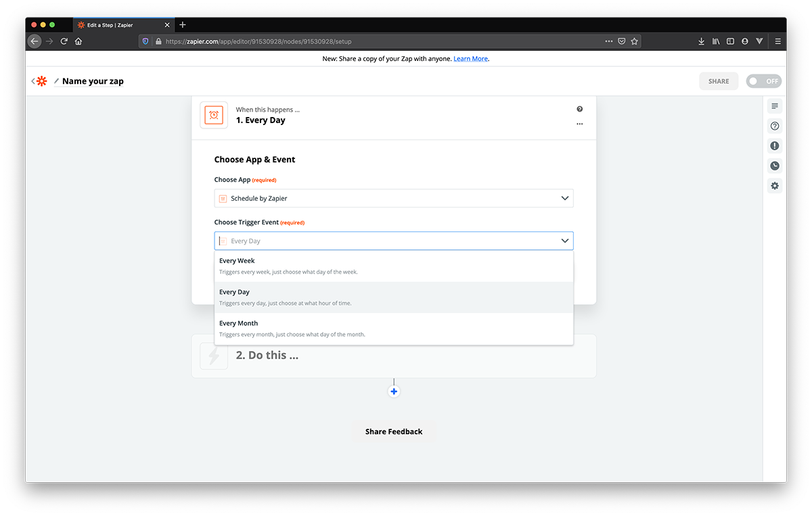Open the three-dot step options menu
Screen dimensions: 812x516
click(579, 124)
